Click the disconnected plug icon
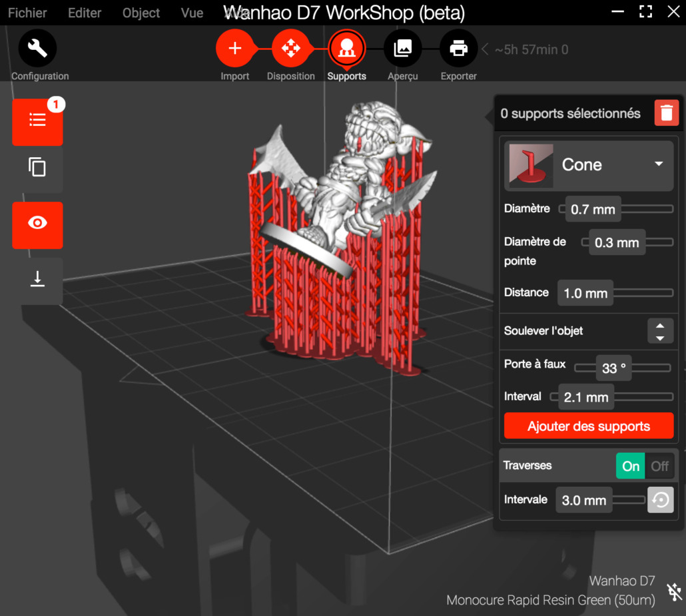The width and height of the screenshot is (686, 616). [674, 591]
